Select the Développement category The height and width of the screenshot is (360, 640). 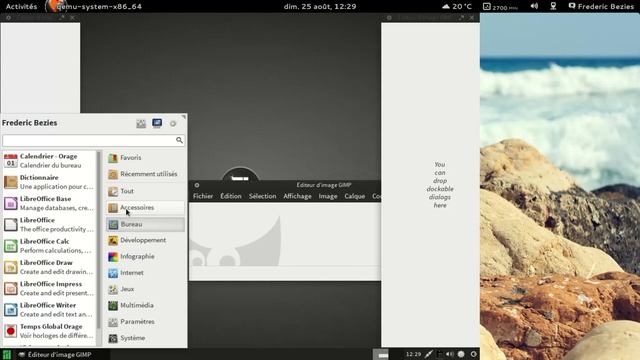click(145, 240)
